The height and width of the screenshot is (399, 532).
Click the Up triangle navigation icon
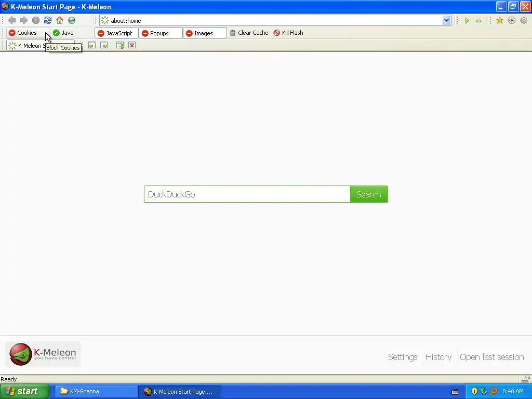[478, 21]
